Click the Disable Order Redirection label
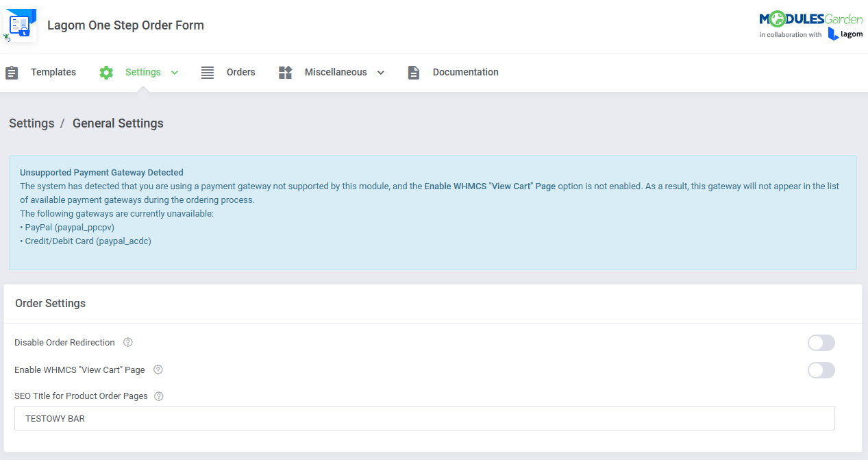The width and height of the screenshot is (868, 460). point(64,342)
